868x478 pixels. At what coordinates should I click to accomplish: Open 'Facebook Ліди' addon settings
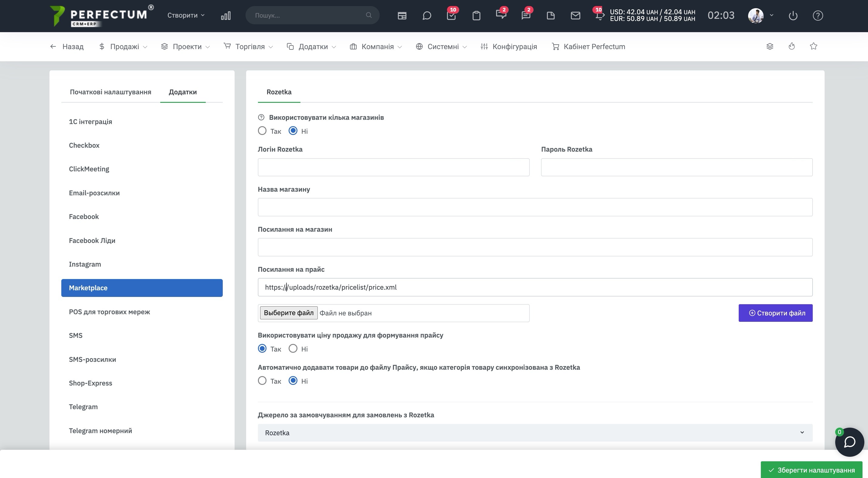point(142,240)
